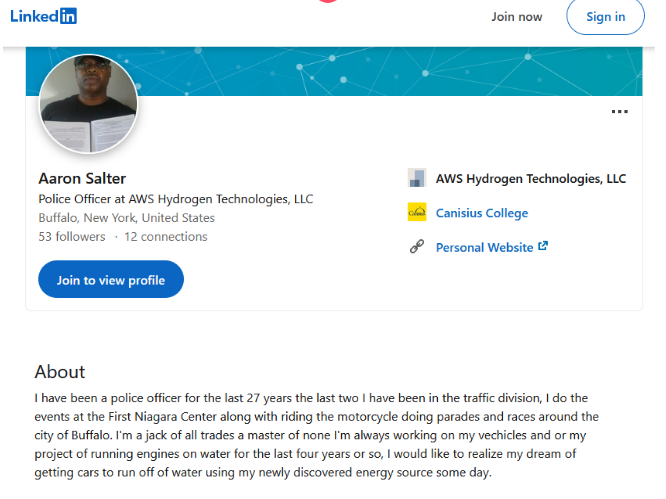
Task: Click the chain link icon beside Personal Website
Action: 417,247
